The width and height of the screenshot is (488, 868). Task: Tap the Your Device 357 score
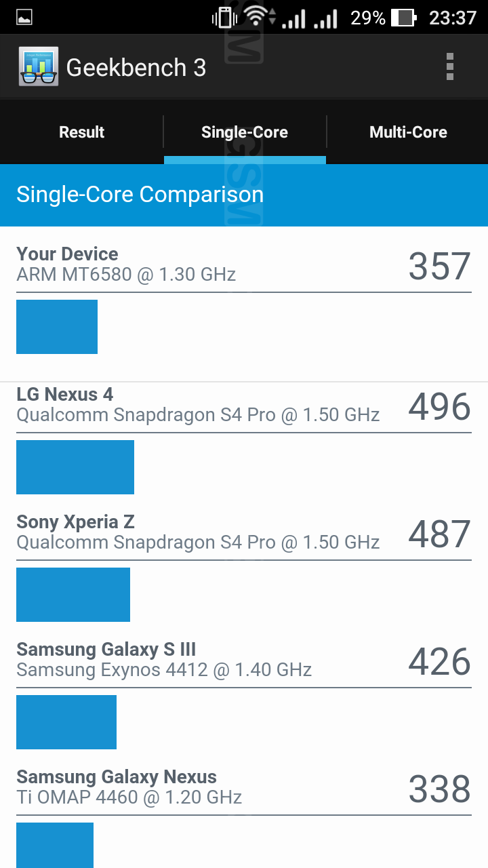tap(439, 267)
